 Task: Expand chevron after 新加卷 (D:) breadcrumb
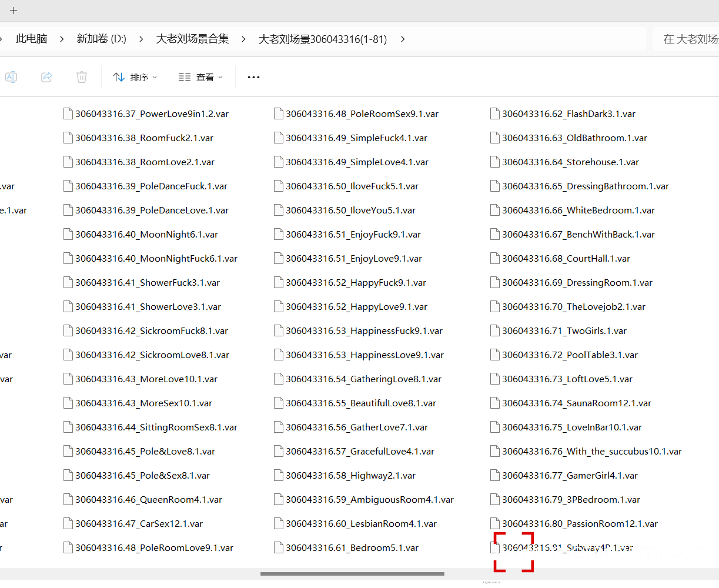[x=141, y=39]
